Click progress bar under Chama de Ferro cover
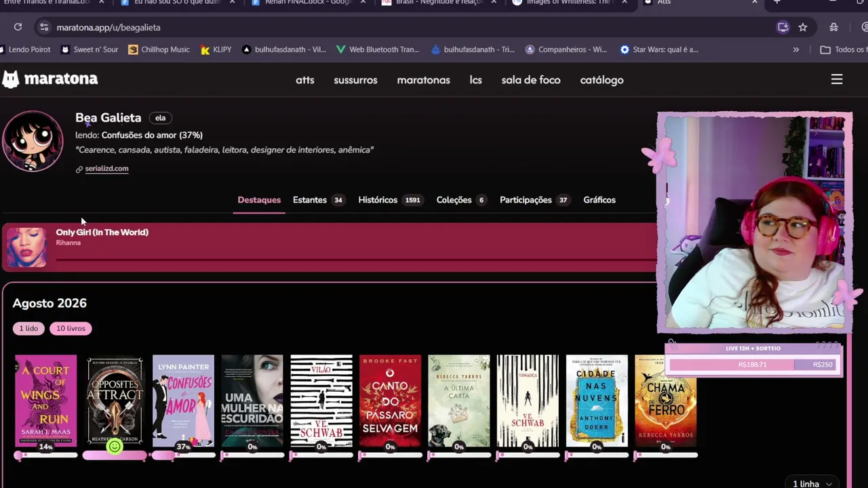The width and height of the screenshot is (868, 488). tap(666, 455)
